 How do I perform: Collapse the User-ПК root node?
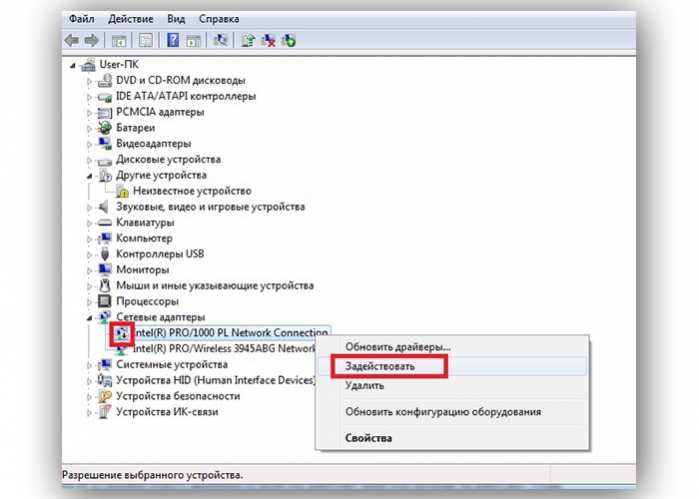click(73, 66)
